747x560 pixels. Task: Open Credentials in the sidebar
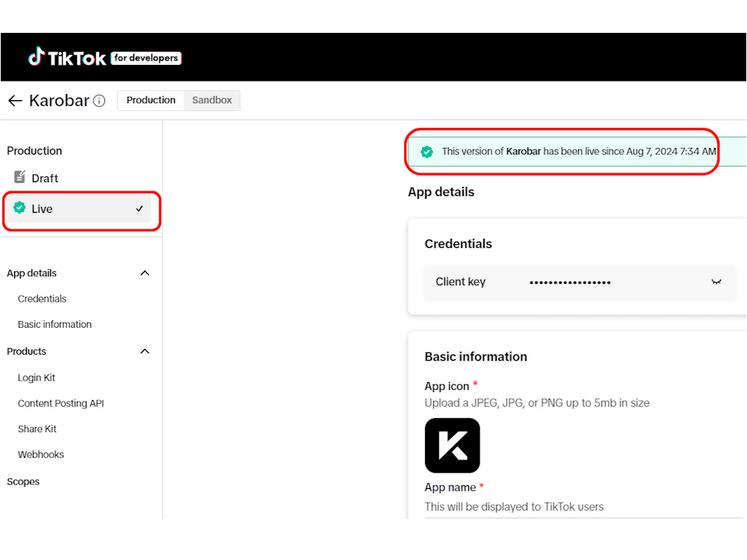(42, 299)
